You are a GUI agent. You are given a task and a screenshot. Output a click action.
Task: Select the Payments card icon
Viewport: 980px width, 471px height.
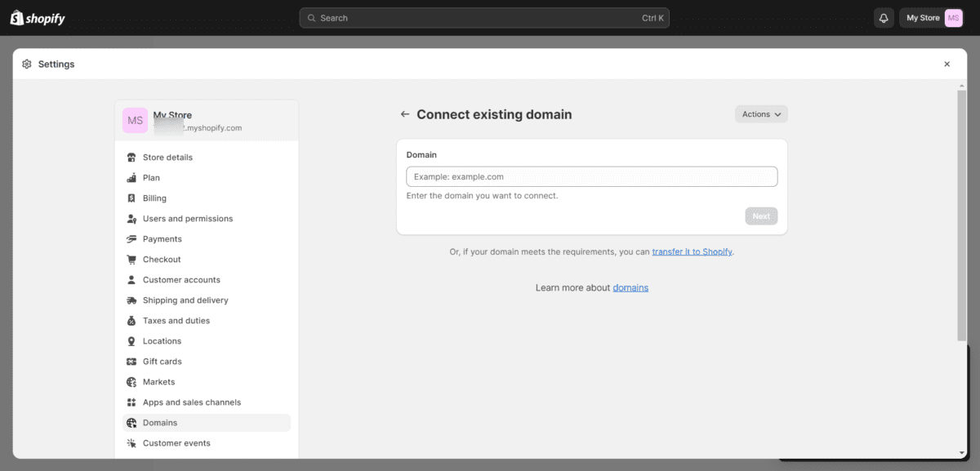pos(131,238)
